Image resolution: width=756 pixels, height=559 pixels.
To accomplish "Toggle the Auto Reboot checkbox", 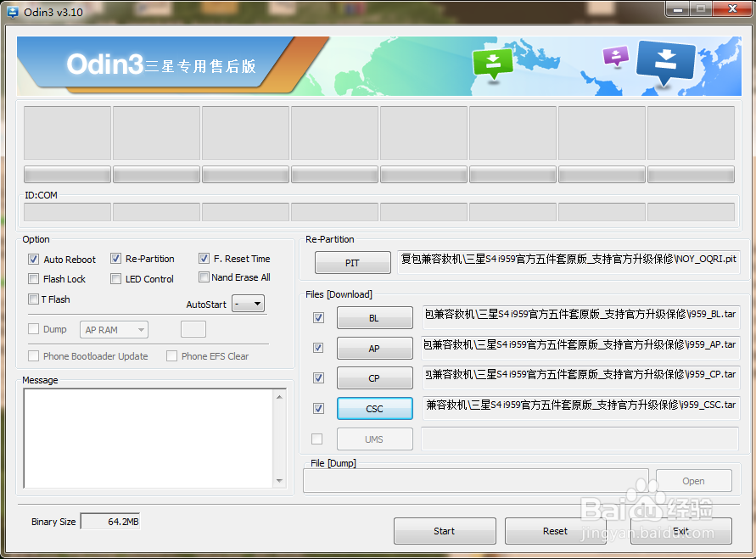I will tap(33, 260).
